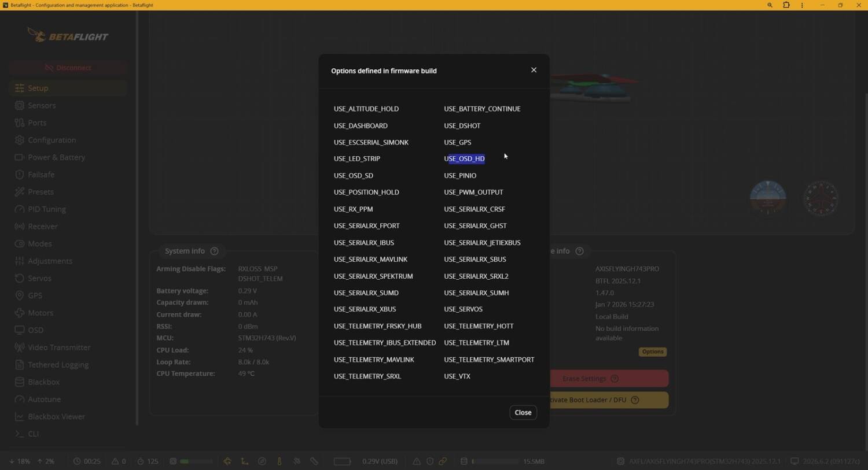
Task: Open the PID Tuning icon
Action: tap(20, 209)
